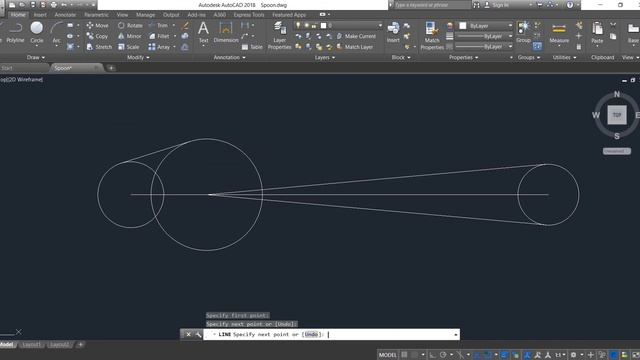Select the Arc tool

pos(56,32)
